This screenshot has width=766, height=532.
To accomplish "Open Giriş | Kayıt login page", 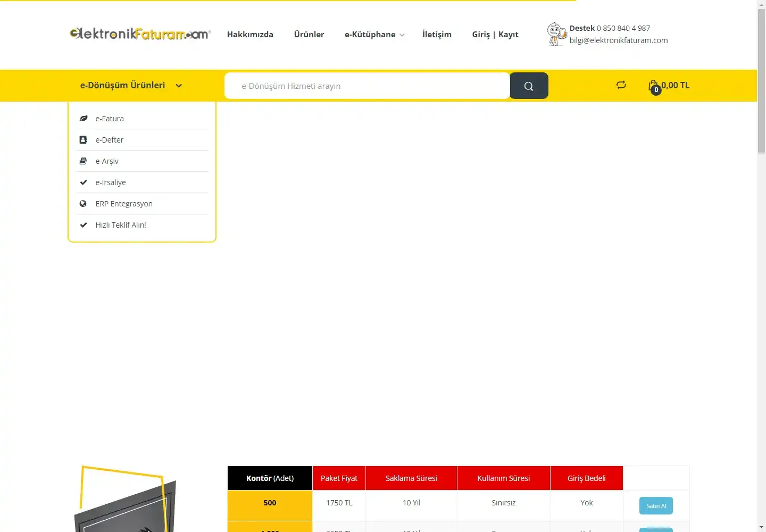I will [x=495, y=34].
